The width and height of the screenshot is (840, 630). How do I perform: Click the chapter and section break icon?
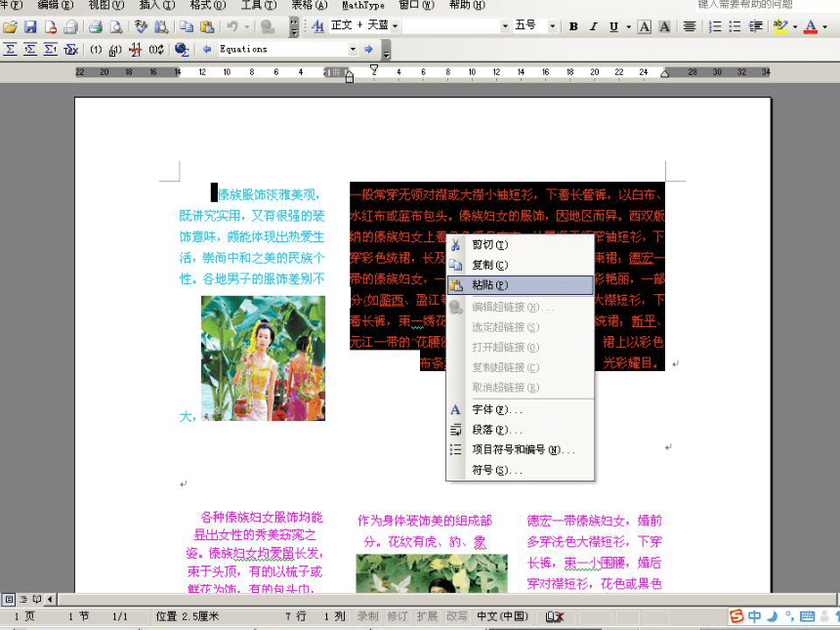pos(136,49)
